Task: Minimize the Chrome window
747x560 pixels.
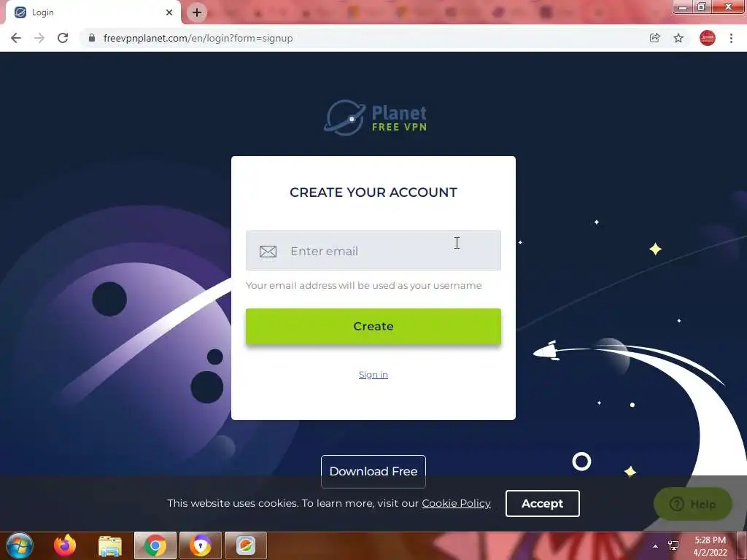Action: click(x=683, y=7)
